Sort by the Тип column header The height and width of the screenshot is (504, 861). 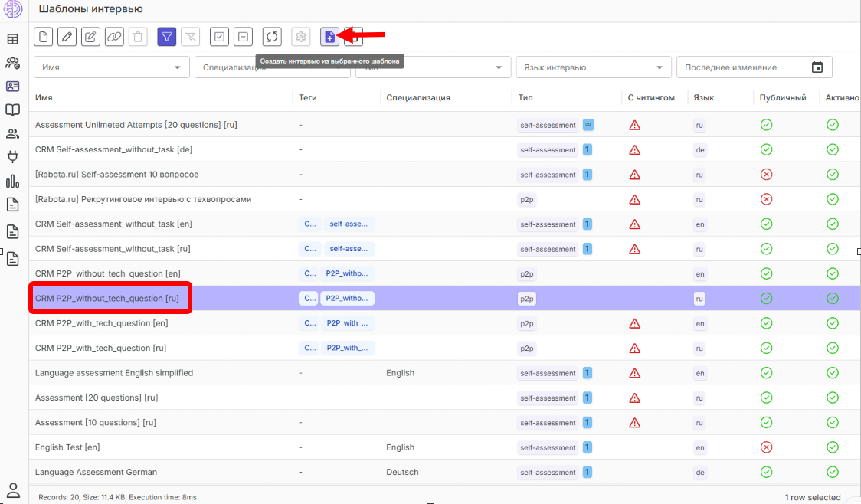(x=525, y=97)
